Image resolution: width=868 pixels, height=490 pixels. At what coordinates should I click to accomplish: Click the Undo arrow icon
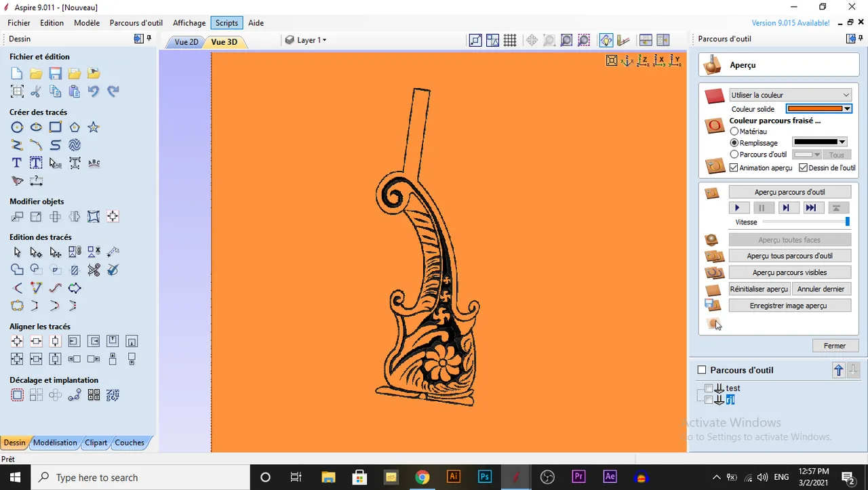coord(94,91)
